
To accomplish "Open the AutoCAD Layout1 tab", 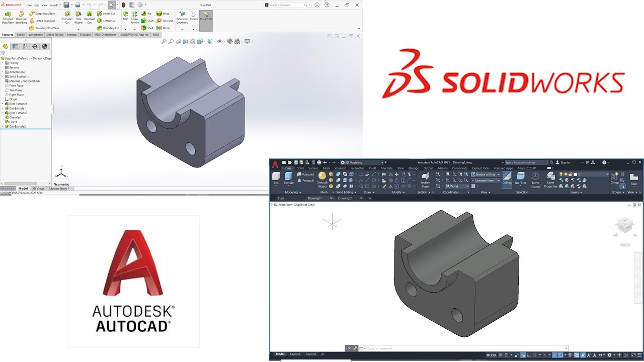I will [x=295, y=354].
